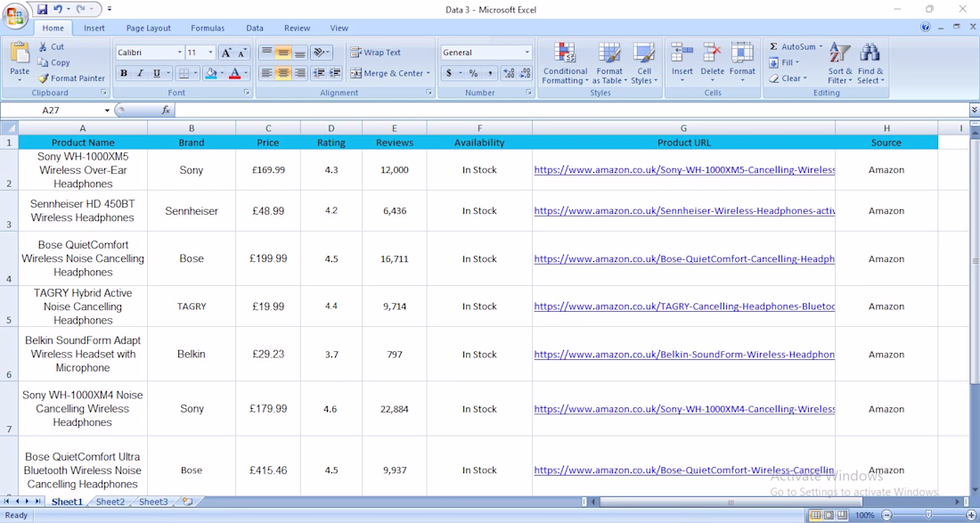Open the Page Layout ribbon tab
The height and width of the screenshot is (523, 980).
point(148,29)
